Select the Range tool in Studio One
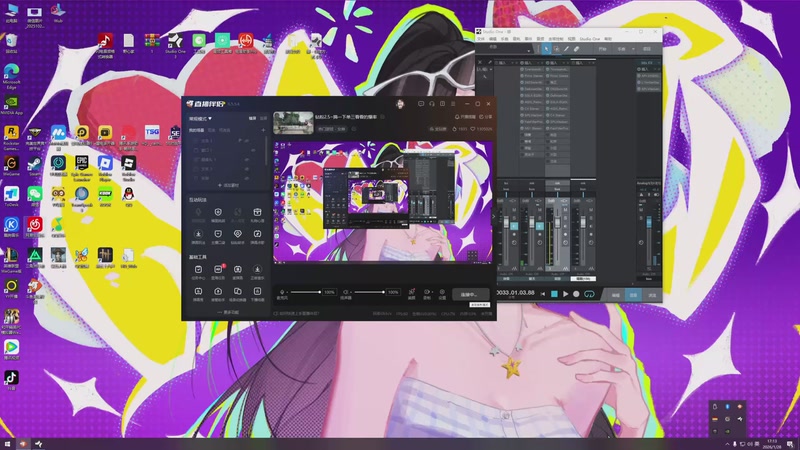800x450 pixels. click(x=556, y=49)
